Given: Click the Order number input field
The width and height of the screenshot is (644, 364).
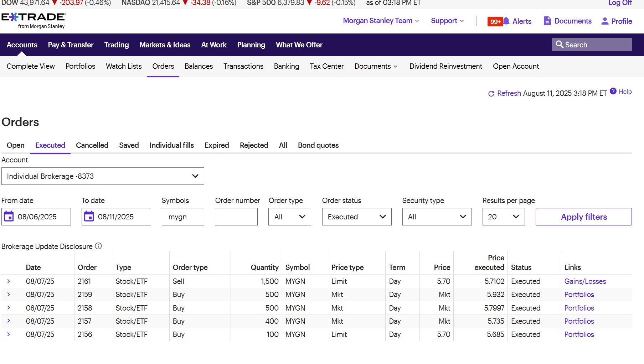Looking at the screenshot, I should tap(236, 217).
